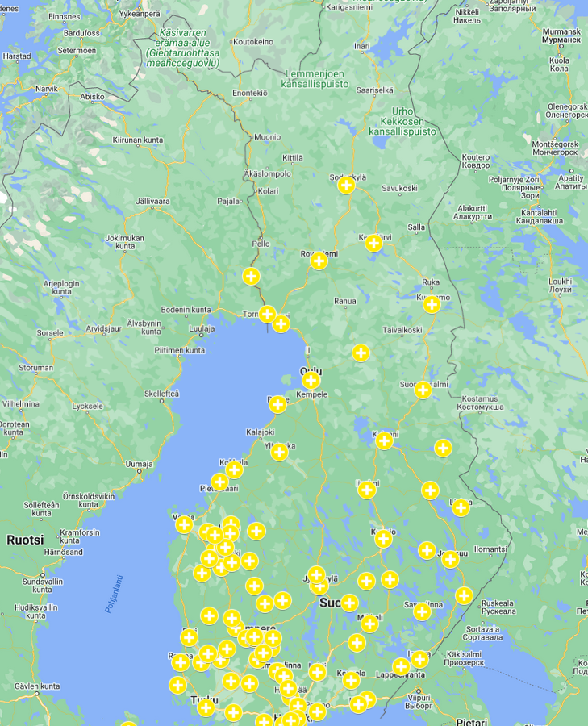Viewport: 588px width, 726px height.
Task: Open the yellow marker at Ylivieska
Action: point(279,452)
